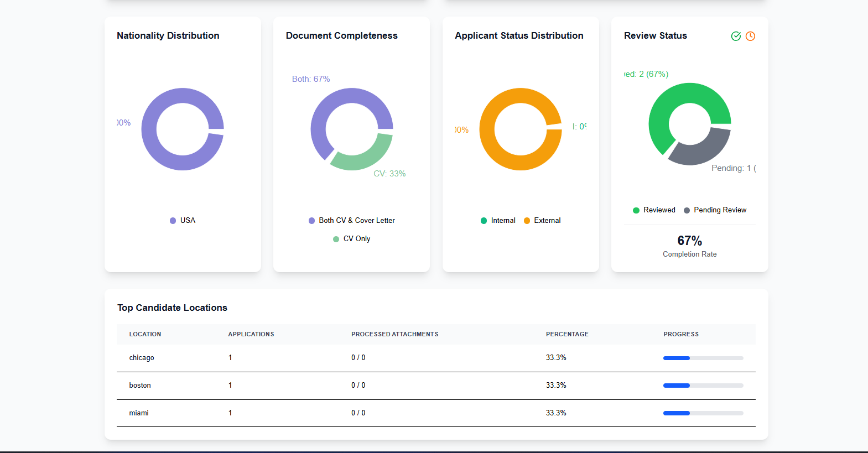Viewport: 868px width, 453px height.
Task: Click the orange External donut ring
Action: point(487,129)
